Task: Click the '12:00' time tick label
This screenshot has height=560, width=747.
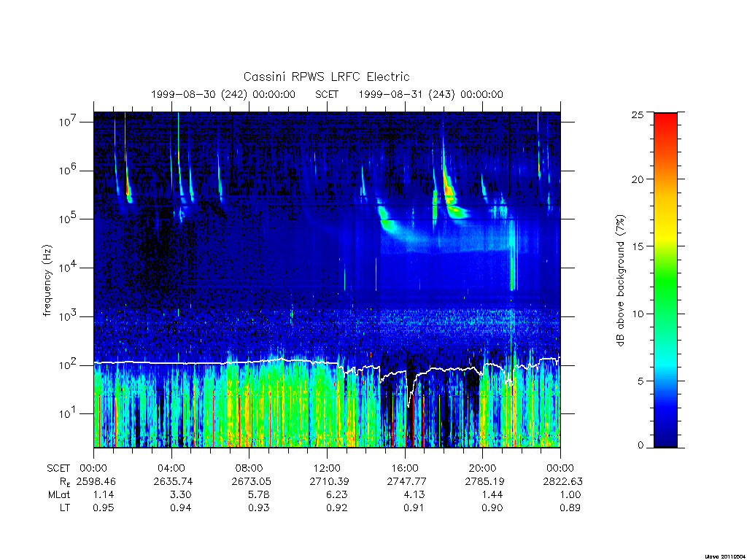Action: coord(328,468)
